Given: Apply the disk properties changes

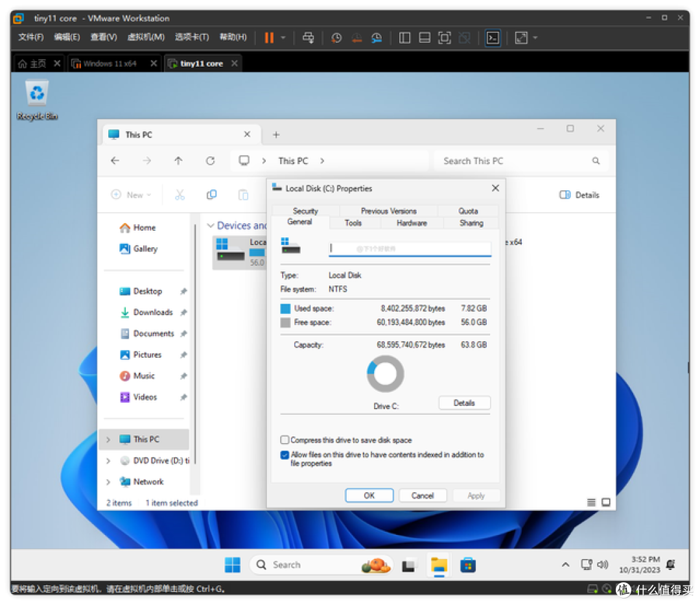Looking at the screenshot, I should (x=476, y=495).
